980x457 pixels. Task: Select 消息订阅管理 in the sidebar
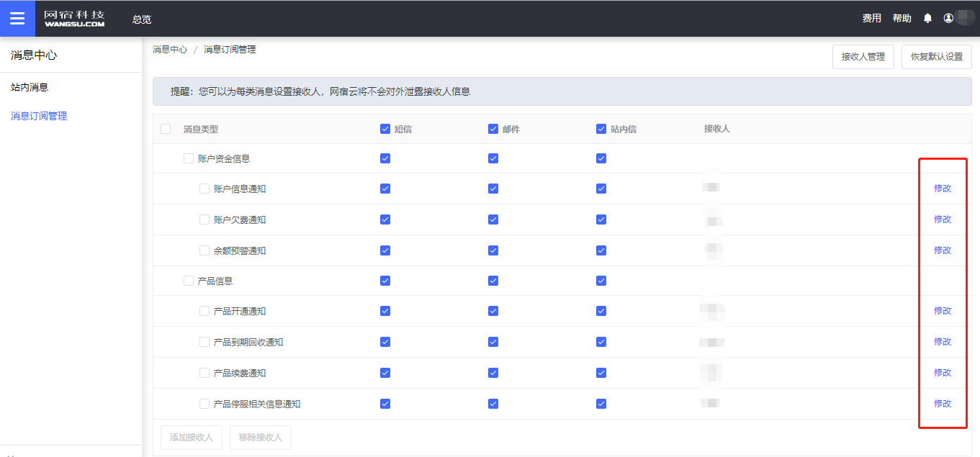(x=39, y=116)
